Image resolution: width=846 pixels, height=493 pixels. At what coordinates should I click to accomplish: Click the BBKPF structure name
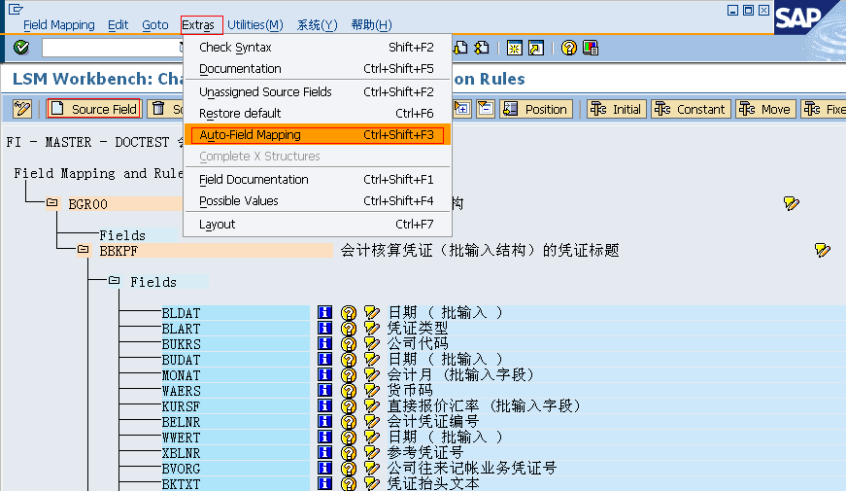pos(119,251)
